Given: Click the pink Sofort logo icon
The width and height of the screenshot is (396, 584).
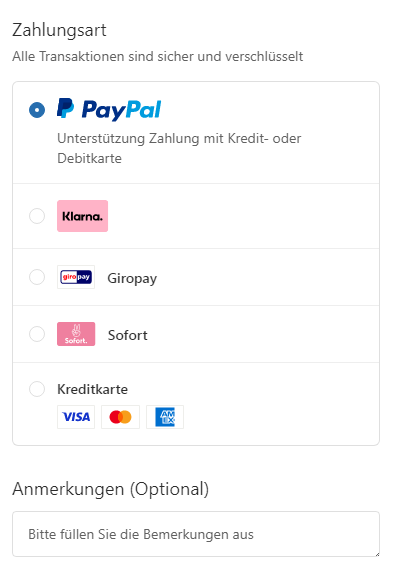Looking at the screenshot, I should [76, 334].
